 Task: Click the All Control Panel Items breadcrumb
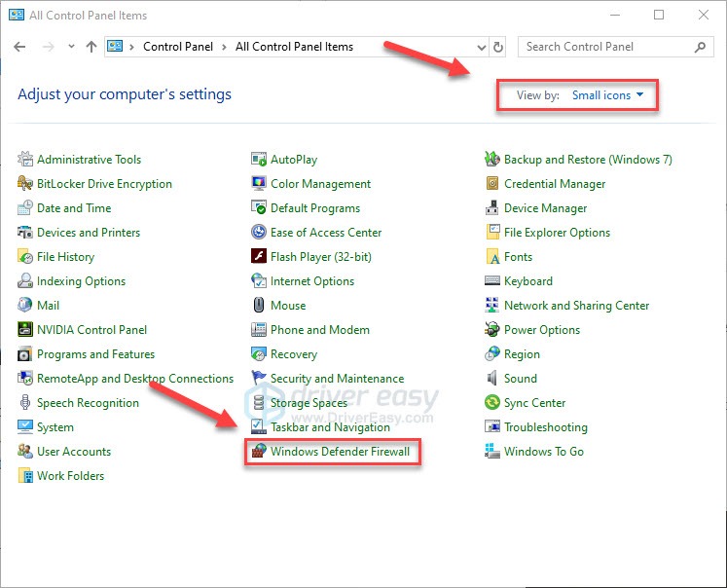point(295,47)
